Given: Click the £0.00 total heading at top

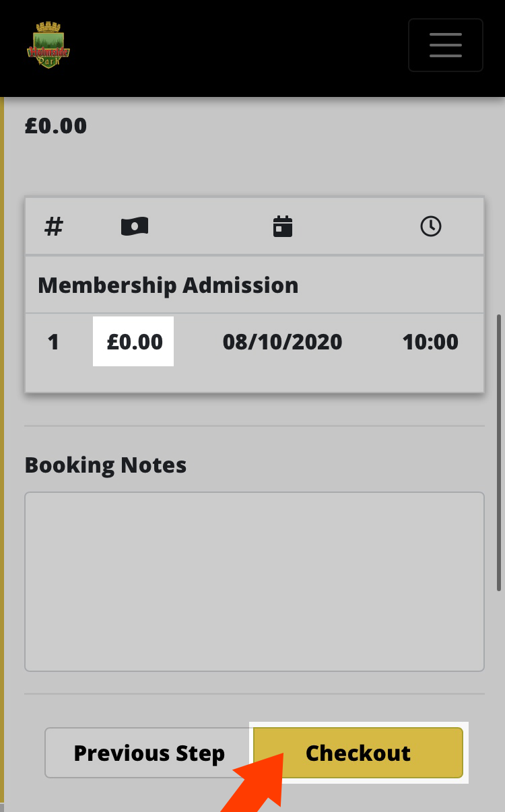Looking at the screenshot, I should pyautogui.click(x=56, y=126).
